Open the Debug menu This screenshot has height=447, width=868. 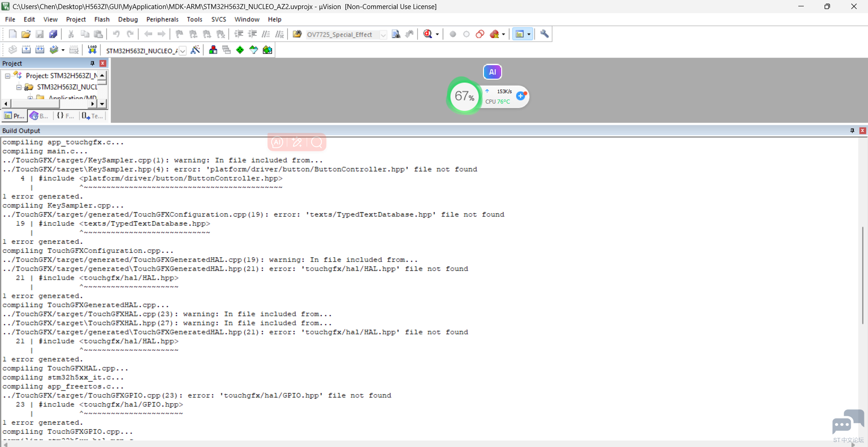(x=128, y=19)
